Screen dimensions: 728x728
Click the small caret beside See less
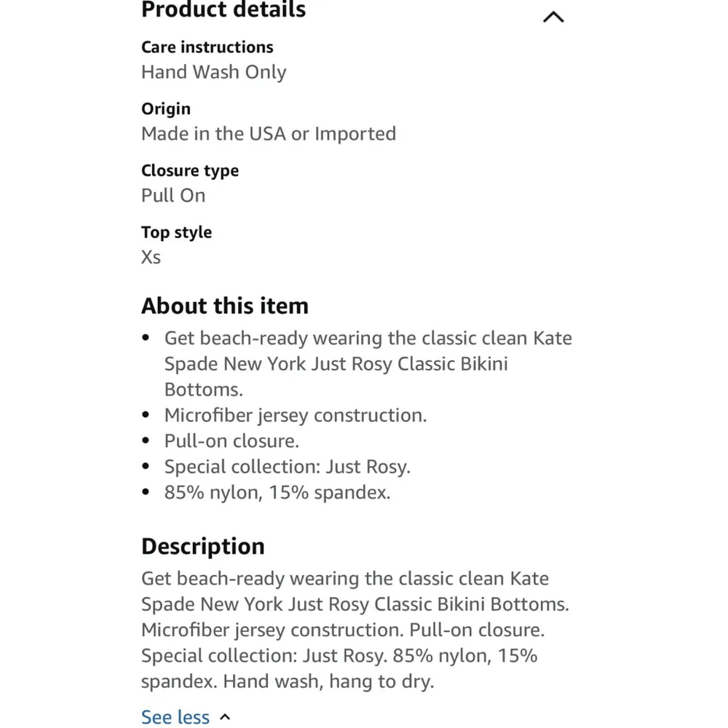tap(225, 717)
